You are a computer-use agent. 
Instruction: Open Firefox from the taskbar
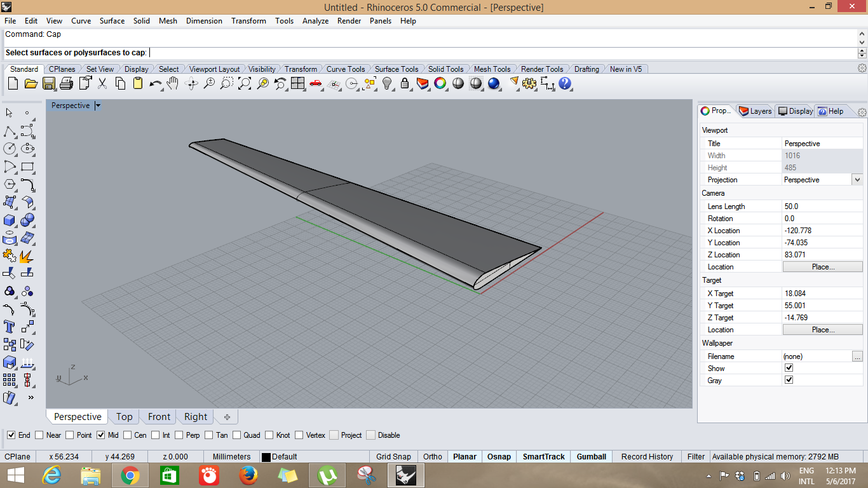point(248,475)
